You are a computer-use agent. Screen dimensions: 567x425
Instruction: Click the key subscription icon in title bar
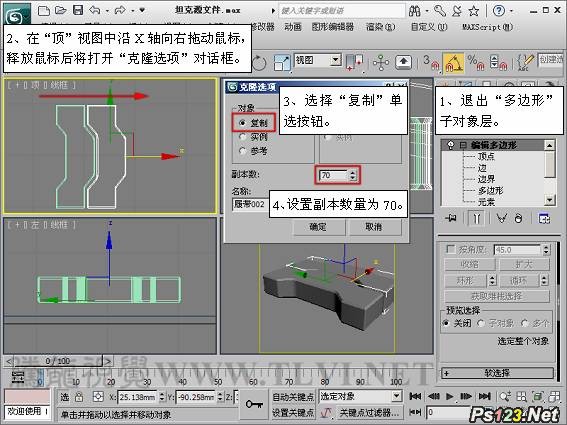(440, 11)
